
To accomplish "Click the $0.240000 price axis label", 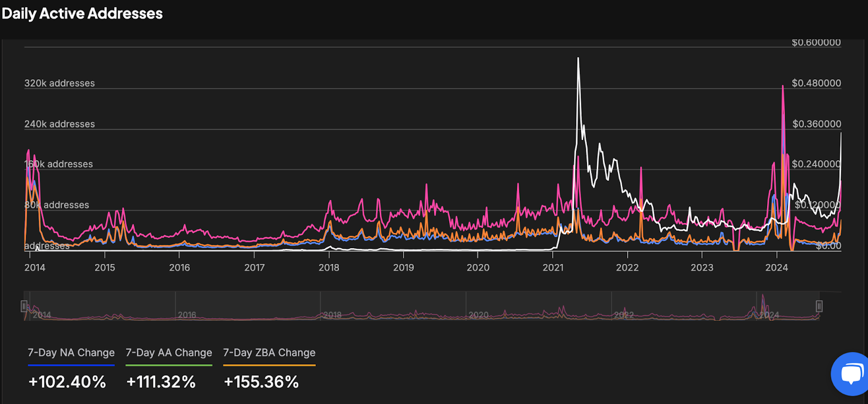I will (x=816, y=164).
